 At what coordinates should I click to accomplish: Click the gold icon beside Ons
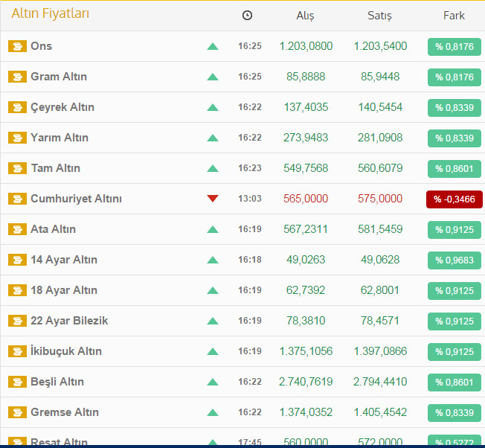(x=17, y=46)
